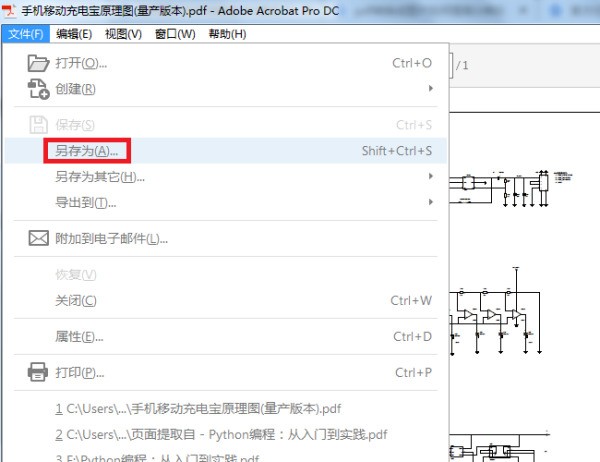Open the 编辑(E) menu
The image size is (600, 462).
pyautogui.click(x=74, y=34)
